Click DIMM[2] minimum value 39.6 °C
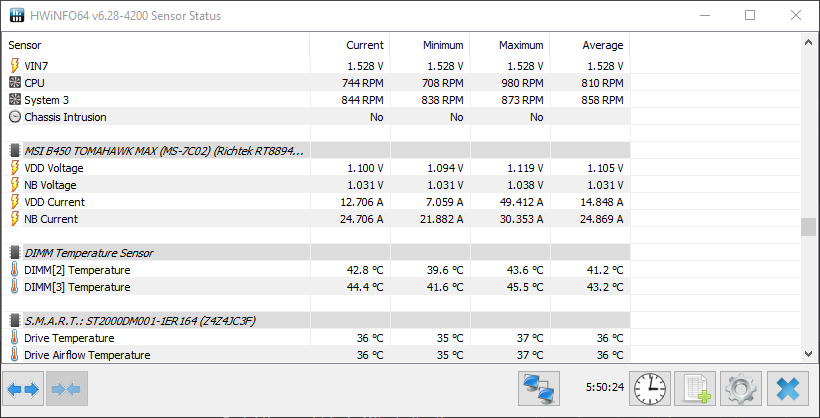This screenshot has height=418, width=820. click(446, 270)
